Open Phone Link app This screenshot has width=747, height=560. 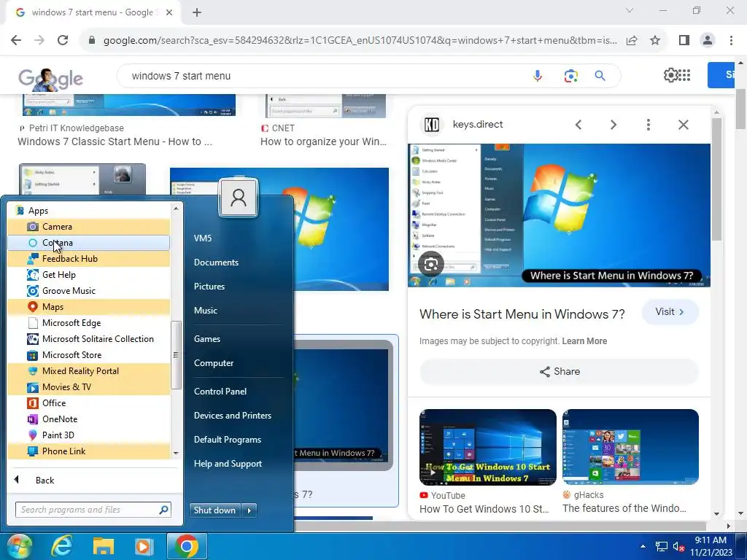point(88,451)
